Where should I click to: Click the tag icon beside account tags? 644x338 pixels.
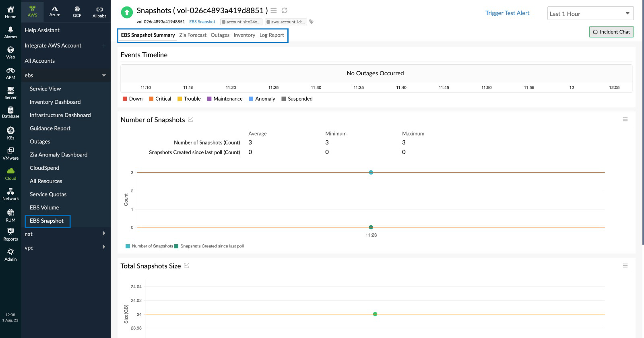tap(311, 22)
